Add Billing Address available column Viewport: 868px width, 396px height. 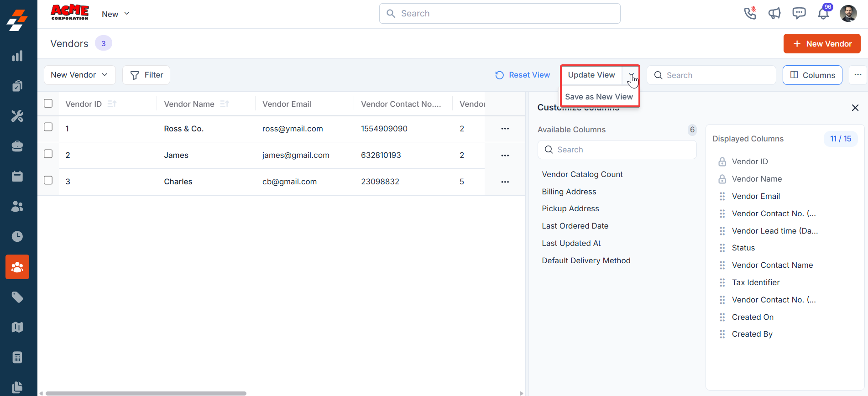(569, 192)
